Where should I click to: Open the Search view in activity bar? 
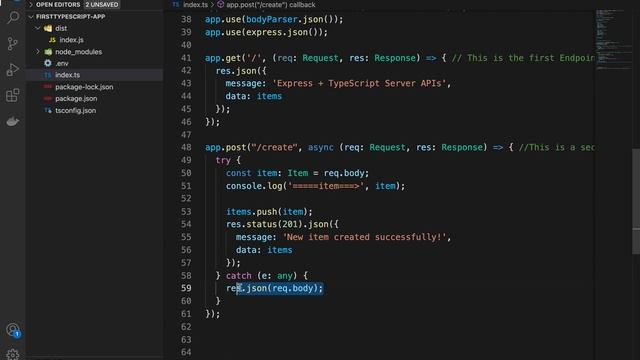pos(13,18)
